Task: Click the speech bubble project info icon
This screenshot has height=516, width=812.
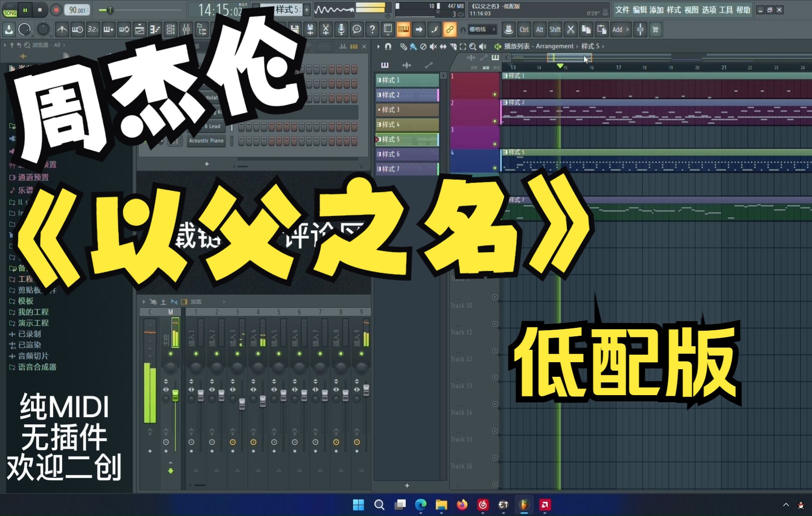Action: pos(357,30)
